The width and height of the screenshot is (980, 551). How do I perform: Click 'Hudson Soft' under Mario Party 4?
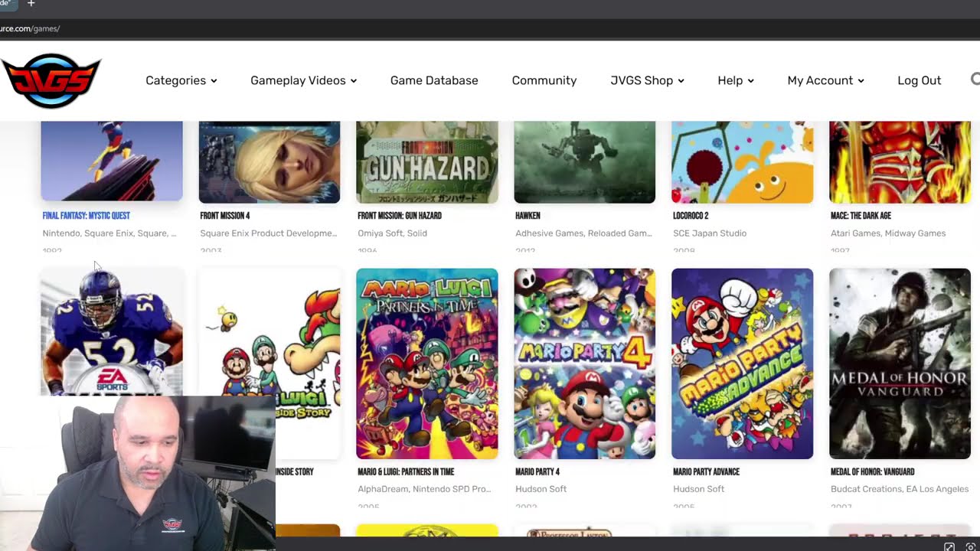pyautogui.click(x=541, y=489)
